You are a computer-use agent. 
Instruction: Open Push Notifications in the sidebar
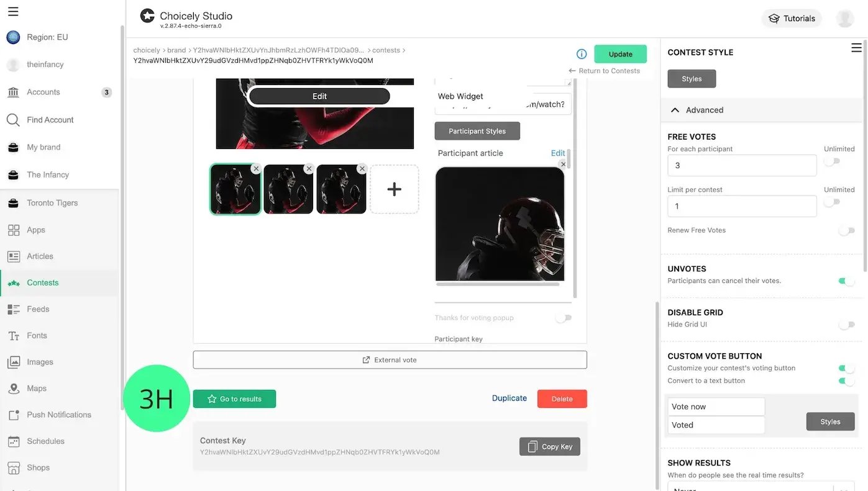pos(60,415)
